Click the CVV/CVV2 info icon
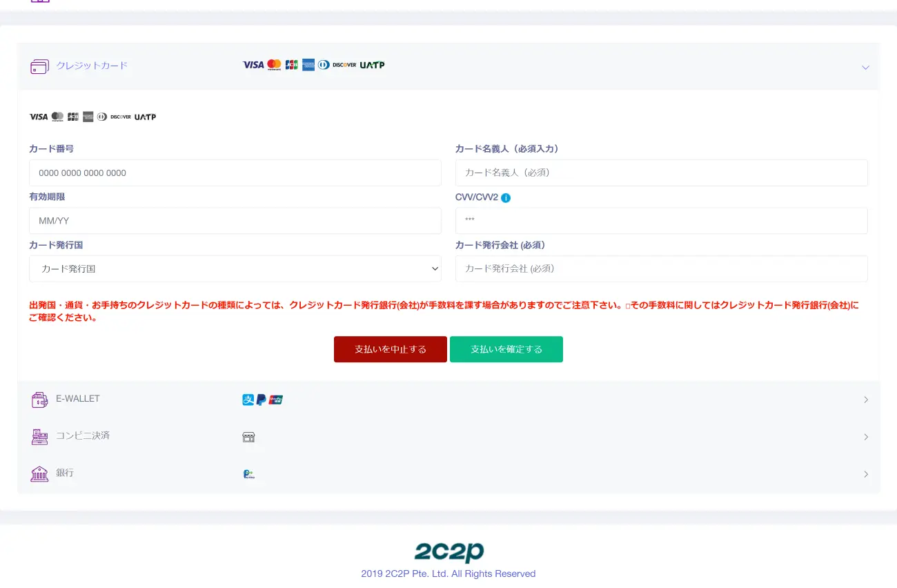 [506, 198]
